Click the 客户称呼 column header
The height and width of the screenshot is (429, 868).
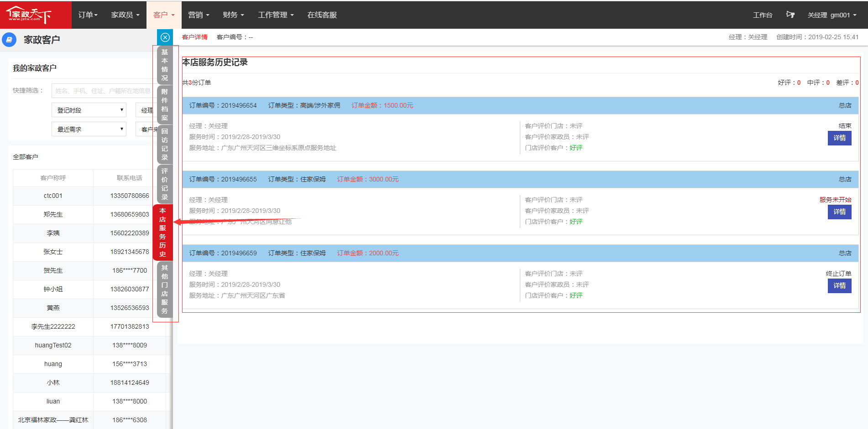coord(53,178)
